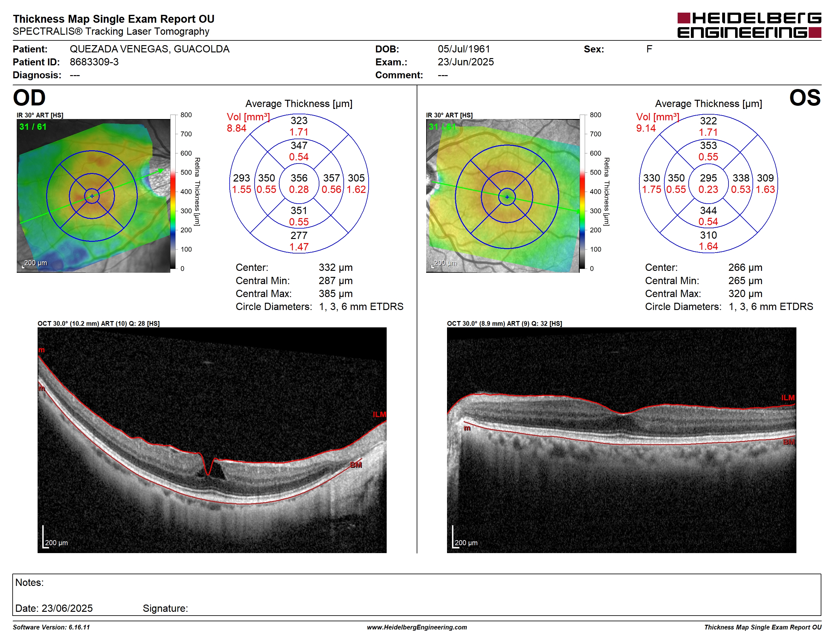This screenshot has width=834, height=644.
Task: Click OD inner superior value 347
Action: tap(299, 145)
